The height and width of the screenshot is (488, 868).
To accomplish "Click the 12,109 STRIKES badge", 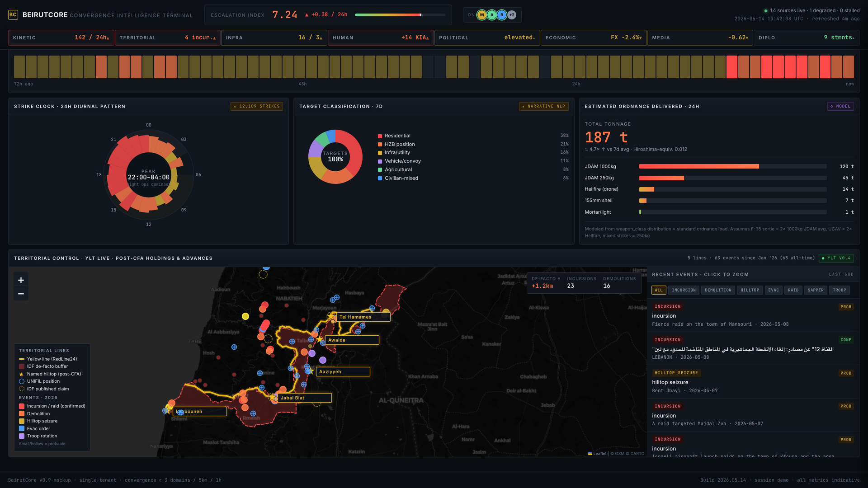I will click(257, 106).
